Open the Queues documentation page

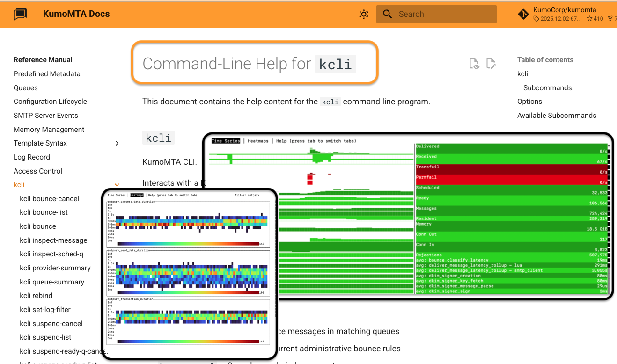[25, 87]
